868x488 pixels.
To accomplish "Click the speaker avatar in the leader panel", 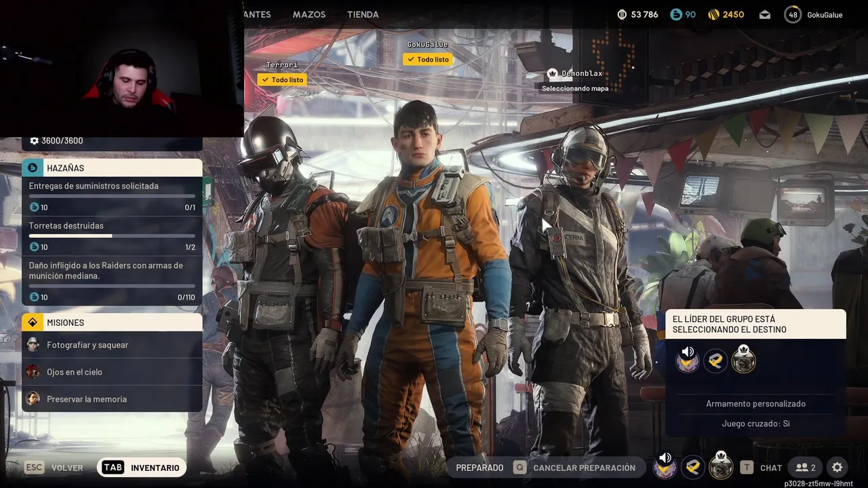I will (x=688, y=360).
